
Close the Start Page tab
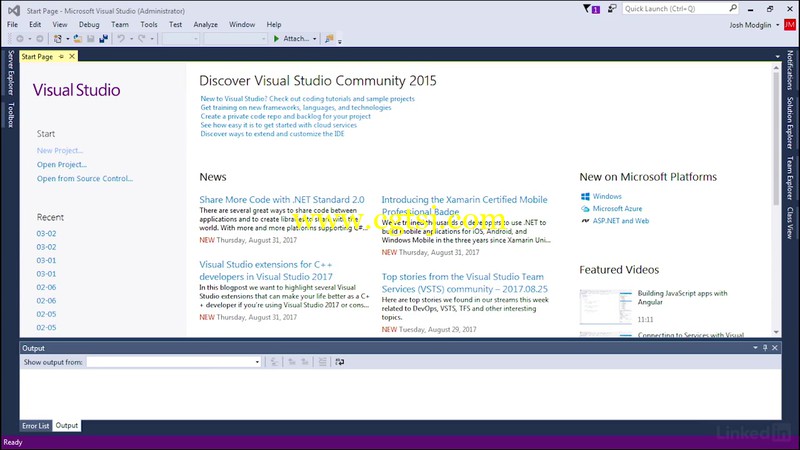pos(72,56)
